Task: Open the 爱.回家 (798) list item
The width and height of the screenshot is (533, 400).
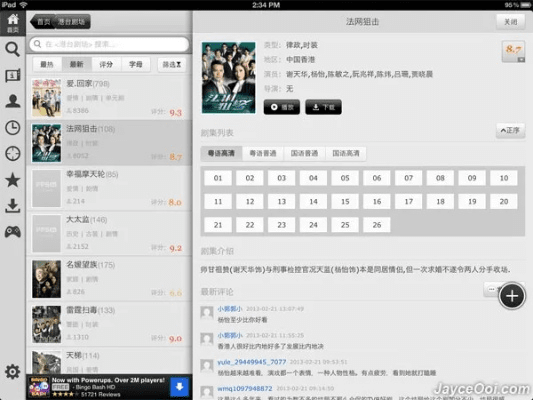Action: tap(109, 98)
